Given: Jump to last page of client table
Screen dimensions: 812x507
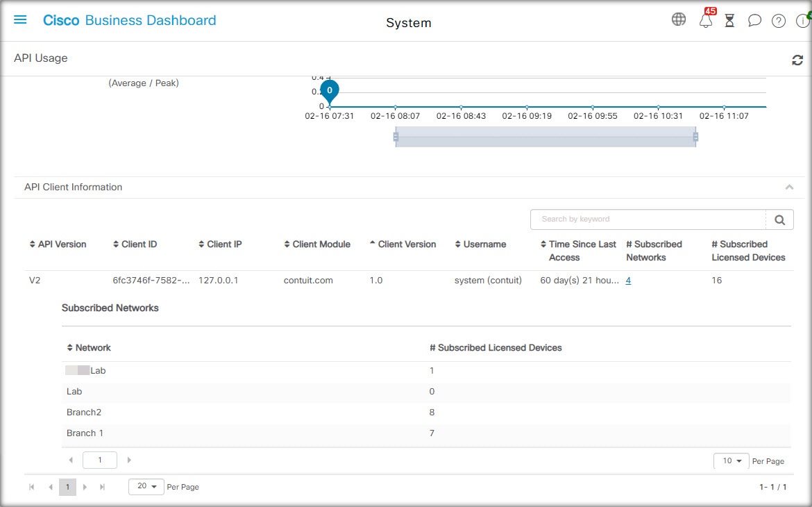Looking at the screenshot, I should (103, 487).
